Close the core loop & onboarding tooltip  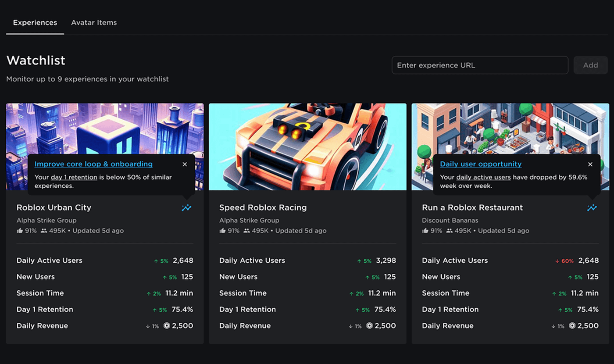[185, 164]
